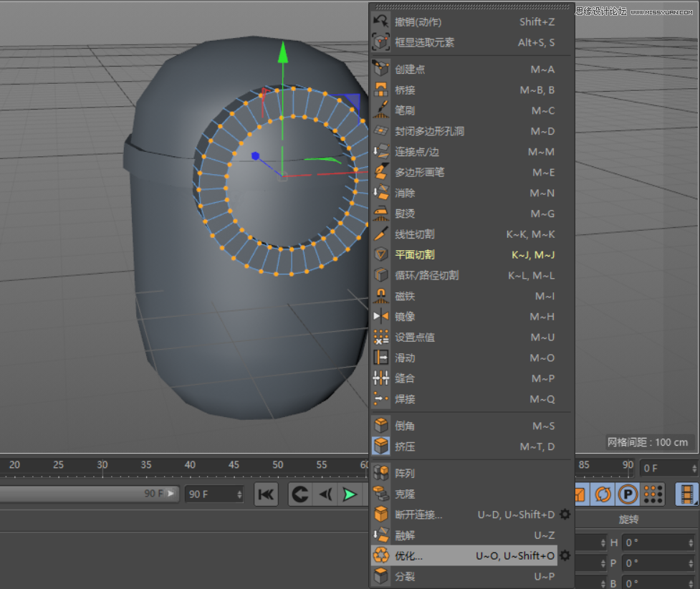700x589 pixels.
Task: Click the 挤压 (Extrude) tool icon
Action: 381,446
